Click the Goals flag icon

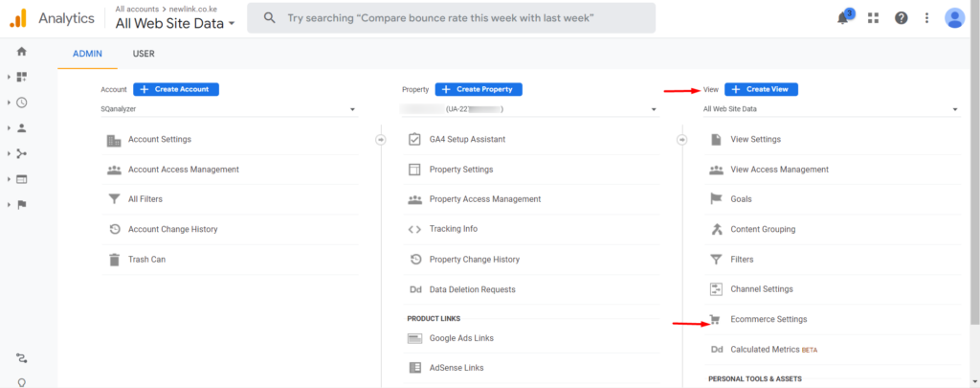[716, 199]
